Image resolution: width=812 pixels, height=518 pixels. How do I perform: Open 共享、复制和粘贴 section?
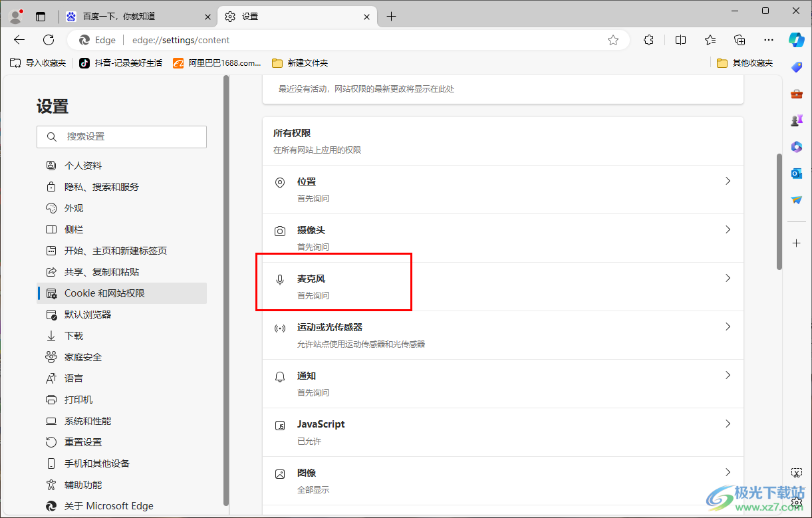122,272
